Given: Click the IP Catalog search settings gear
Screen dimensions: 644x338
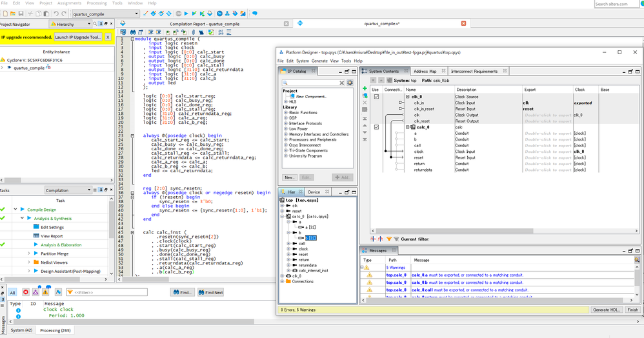Looking at the screenshot, I should [350, 83].
